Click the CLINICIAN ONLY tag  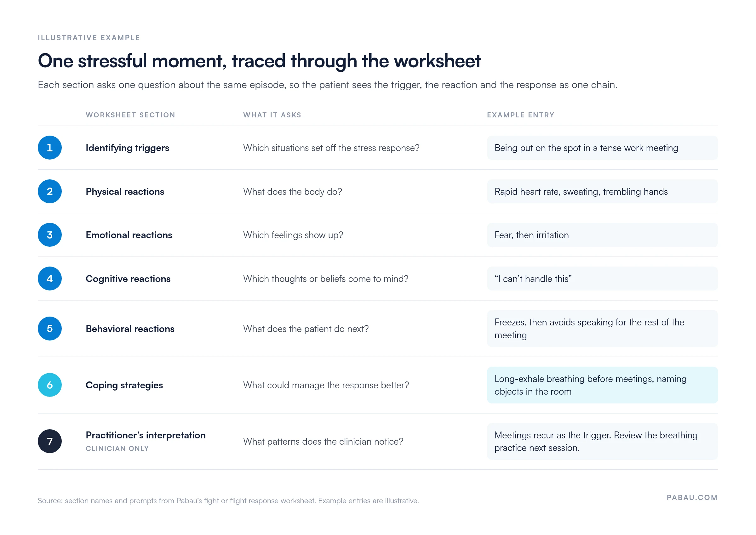pos(117,449)
